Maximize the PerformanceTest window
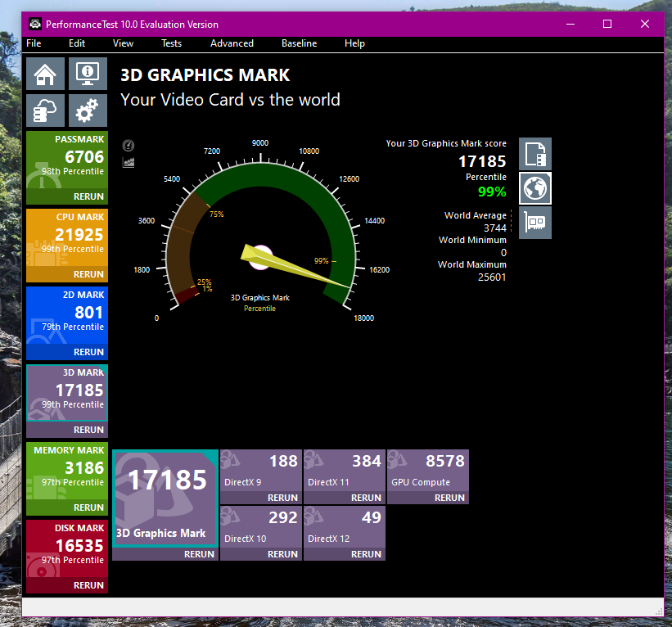The width and height of the screenshot is (672, 627). click(x=607, y=24)
